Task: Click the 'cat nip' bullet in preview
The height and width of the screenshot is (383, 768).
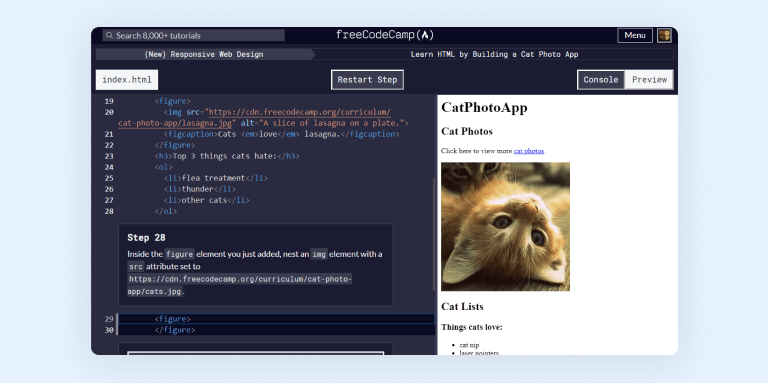Action: pyautogui.click(x=469, y=345)
